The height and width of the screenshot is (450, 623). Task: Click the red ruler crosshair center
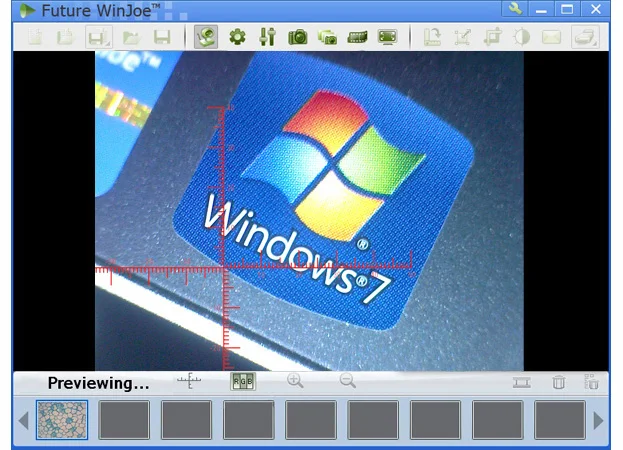point(224,268)
